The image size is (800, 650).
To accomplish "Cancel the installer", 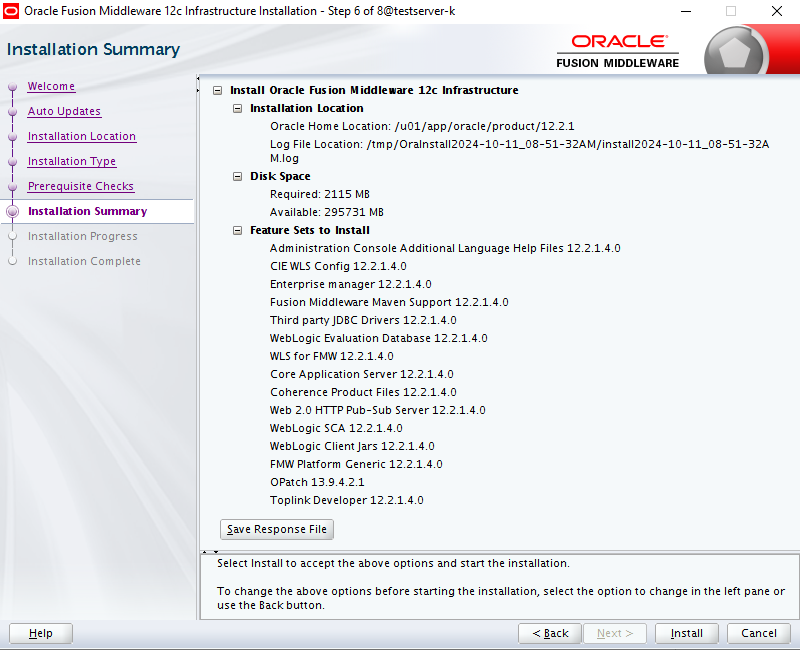I will [759, 633].
